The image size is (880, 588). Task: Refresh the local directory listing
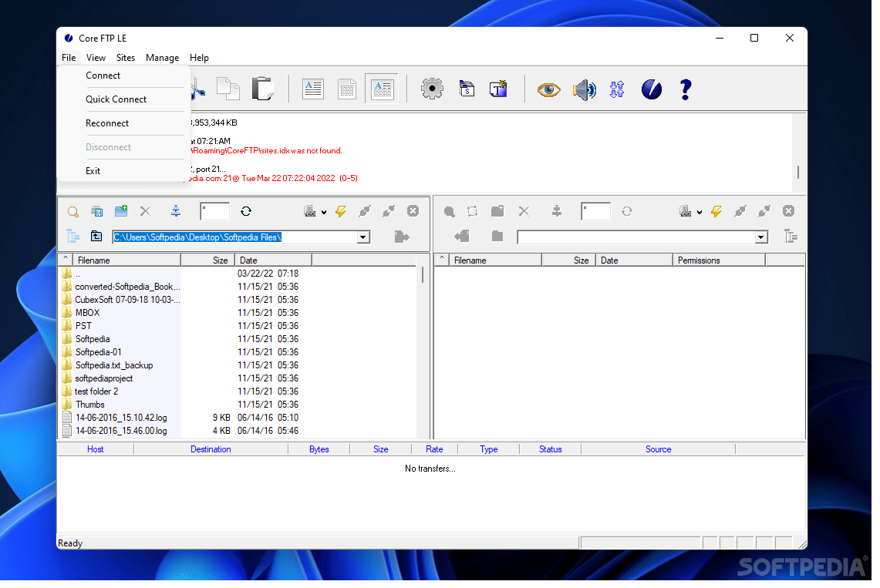pyautogui.click(x=246, y=211)
